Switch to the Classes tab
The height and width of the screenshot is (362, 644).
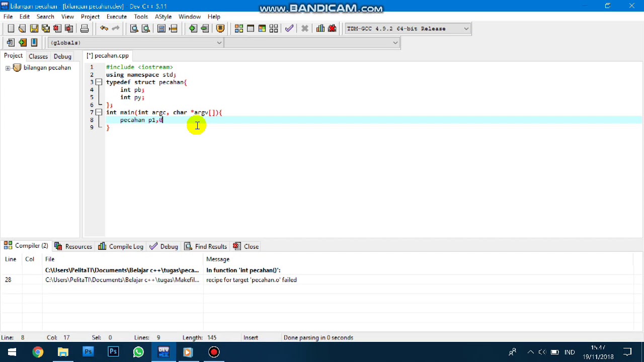pyautogui.click(x=38, y=56)
